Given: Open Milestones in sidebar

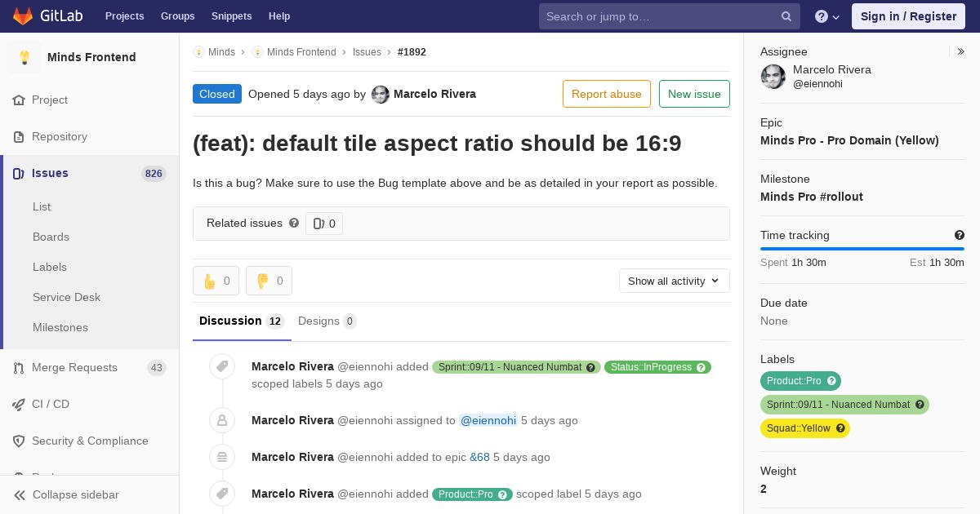Looking at the screenshot, I should coord(60,327).
